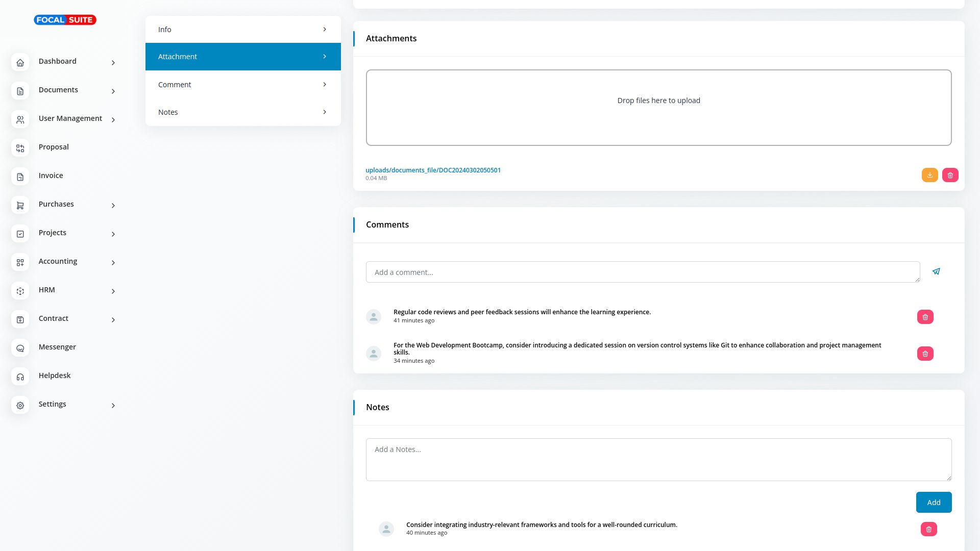This screenshot has height=551, width=980.
Task: Click the Add note button
Action: 934,502
